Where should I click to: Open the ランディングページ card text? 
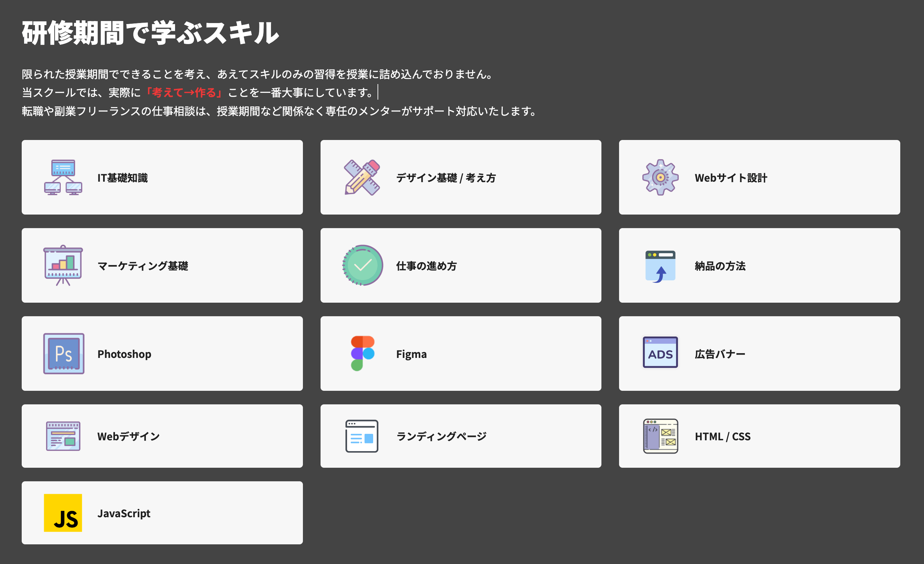[x=441, y=436]
